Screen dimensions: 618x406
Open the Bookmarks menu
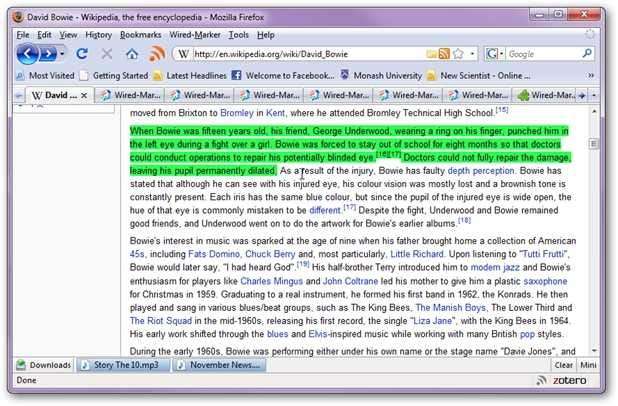(140, 35)
